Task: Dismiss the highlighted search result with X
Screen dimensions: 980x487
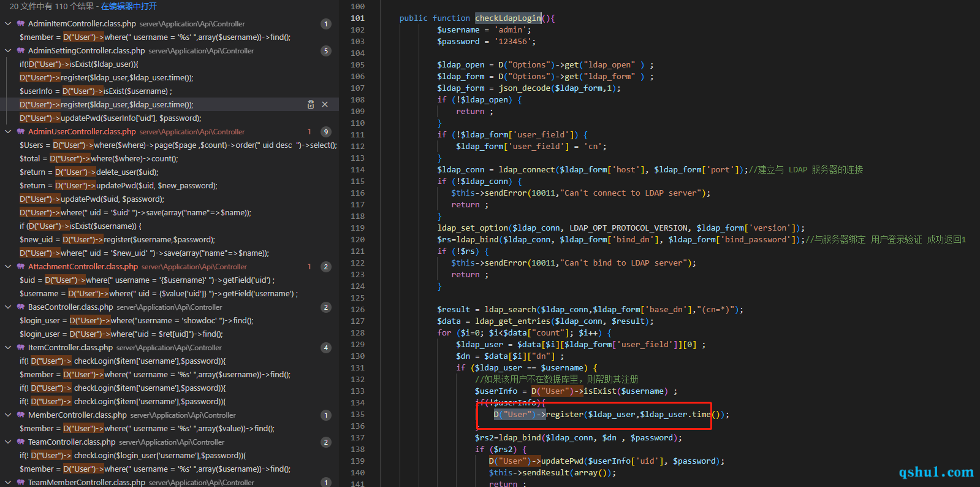Action: [x=325, y=105]
